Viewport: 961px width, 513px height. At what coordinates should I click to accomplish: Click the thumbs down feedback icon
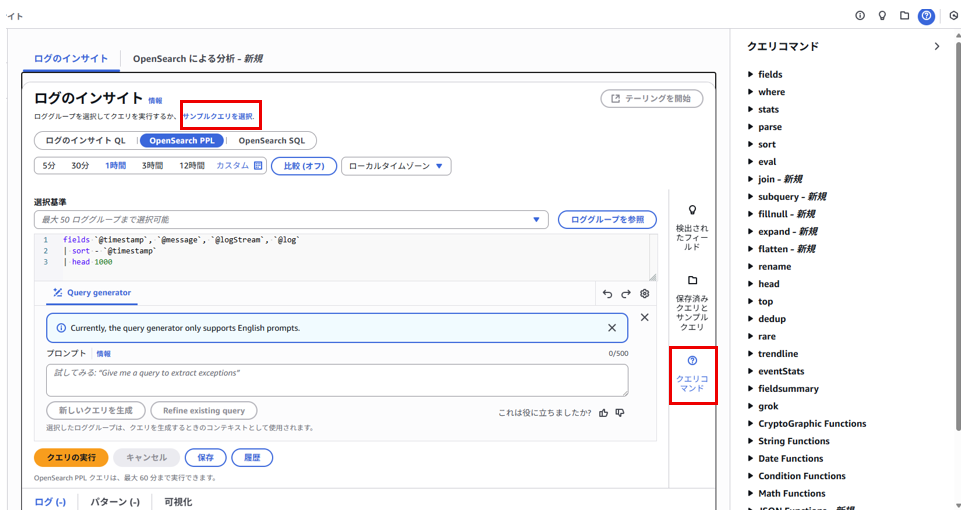(x=620, y=413)
